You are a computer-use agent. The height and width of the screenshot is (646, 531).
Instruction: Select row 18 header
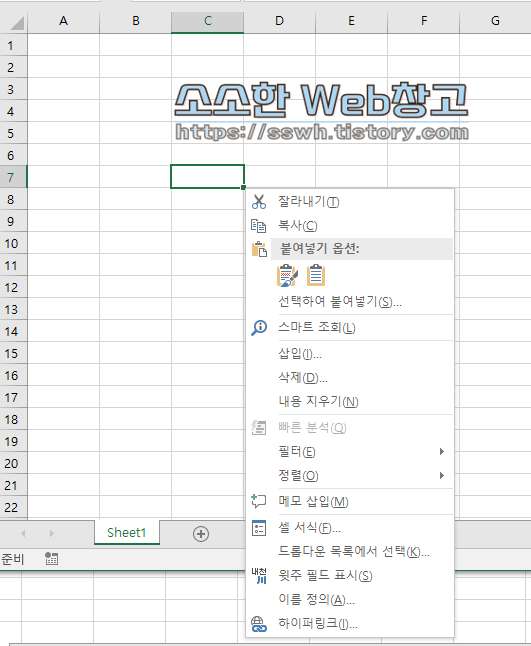[x=14, y=419]
